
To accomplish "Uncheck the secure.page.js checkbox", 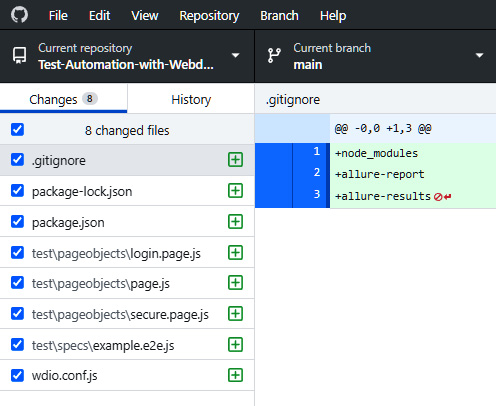I will pyautogui.click(x=17, y=314).
